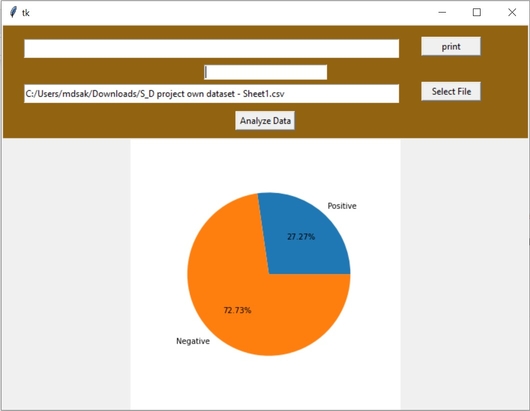530x411 pixels.
Task: Click the blue Positive pie slice
Action: coord(304,233)
